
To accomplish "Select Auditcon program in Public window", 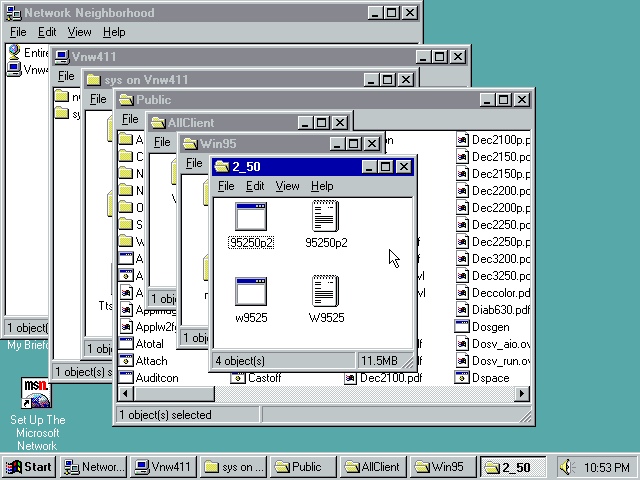I will 149,378.
